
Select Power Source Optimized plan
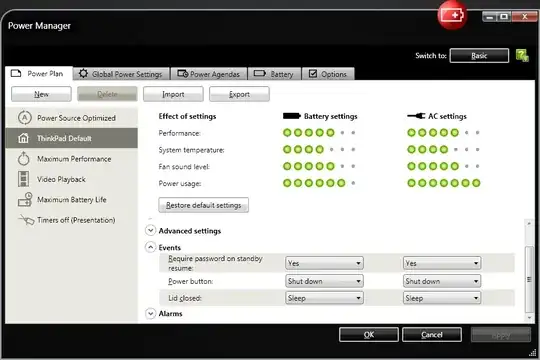[x=72, y=118]
